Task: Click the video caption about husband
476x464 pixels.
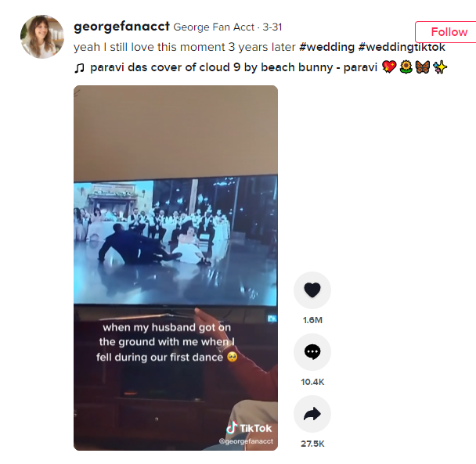Action: point(167,342)
